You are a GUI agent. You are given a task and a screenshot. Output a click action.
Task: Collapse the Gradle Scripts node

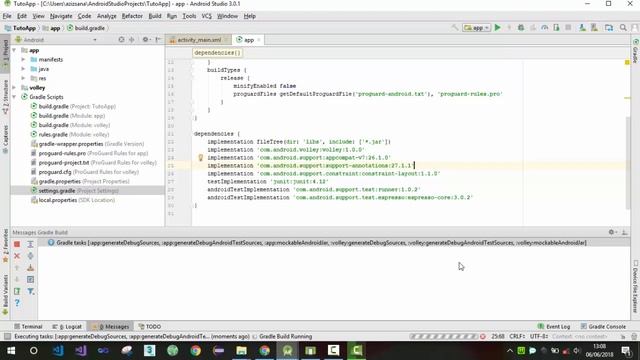click(x=14, y=97)
